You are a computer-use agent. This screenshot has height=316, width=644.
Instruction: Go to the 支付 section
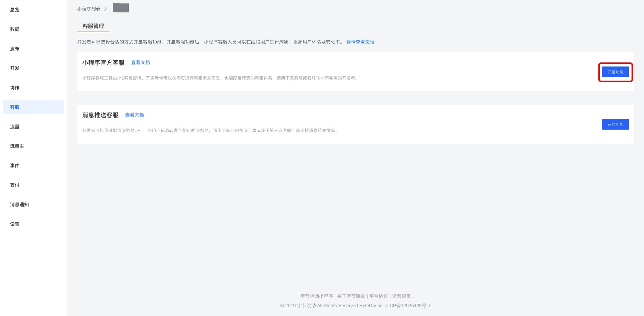click(x=15, y=185)
